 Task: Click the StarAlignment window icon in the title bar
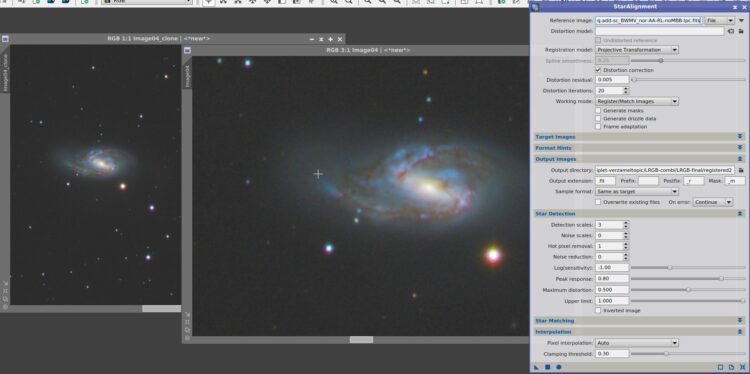click(x=535, y=7)
